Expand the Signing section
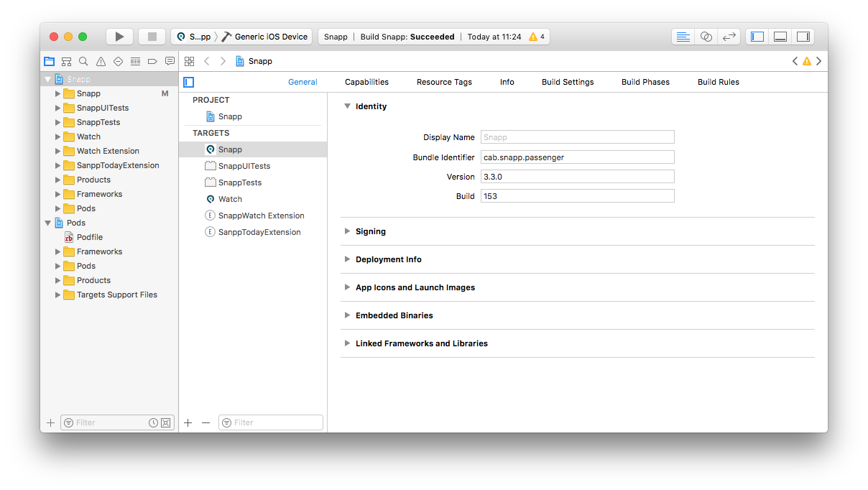This screenshot has width=868, height=490. click(x=348, y=231)
